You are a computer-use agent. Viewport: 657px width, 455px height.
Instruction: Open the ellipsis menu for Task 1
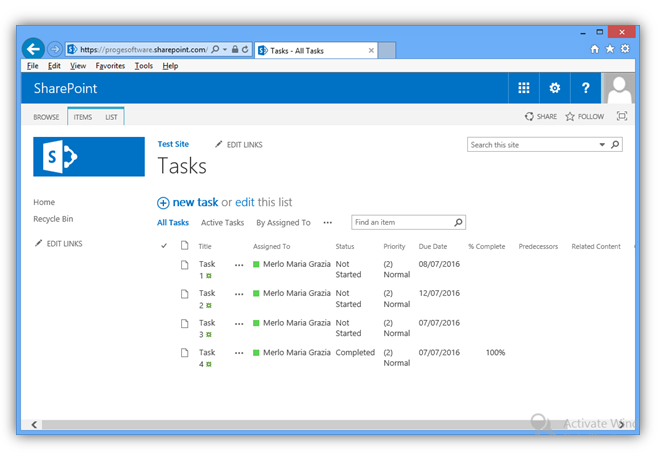tap(239, 265)
